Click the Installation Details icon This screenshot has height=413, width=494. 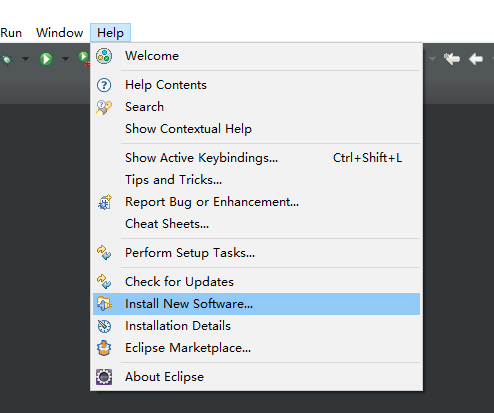104,326
